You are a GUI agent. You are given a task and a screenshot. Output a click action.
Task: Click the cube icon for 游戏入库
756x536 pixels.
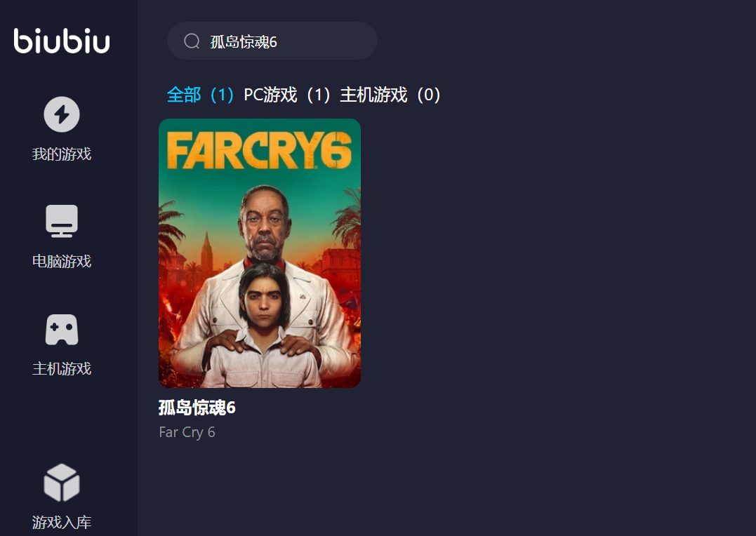[x=62, y=483]
